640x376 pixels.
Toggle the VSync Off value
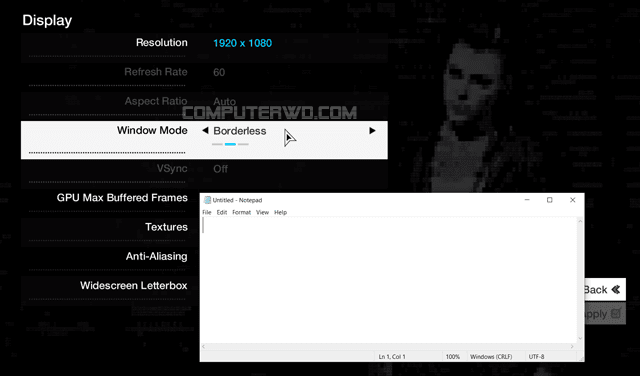coord(220,169)
